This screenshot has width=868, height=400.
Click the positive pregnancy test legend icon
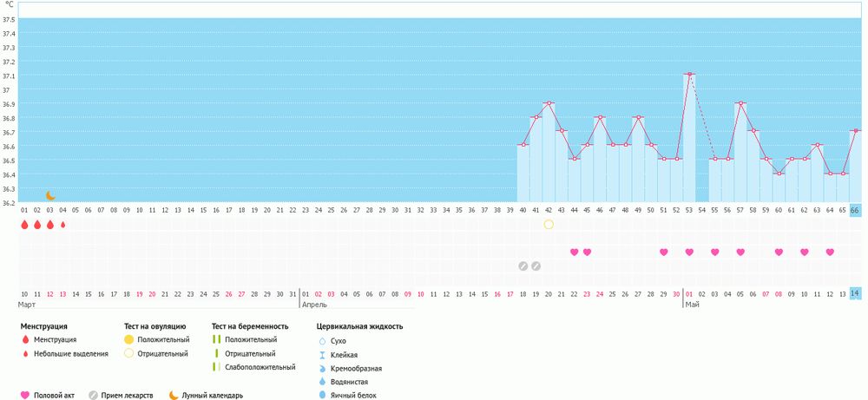tap(216, 339)
